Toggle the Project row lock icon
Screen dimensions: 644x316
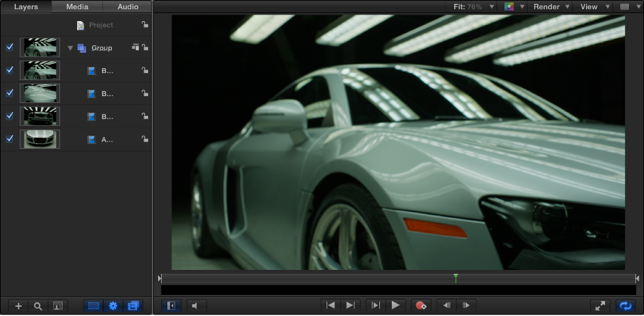[x=145, y=24]
